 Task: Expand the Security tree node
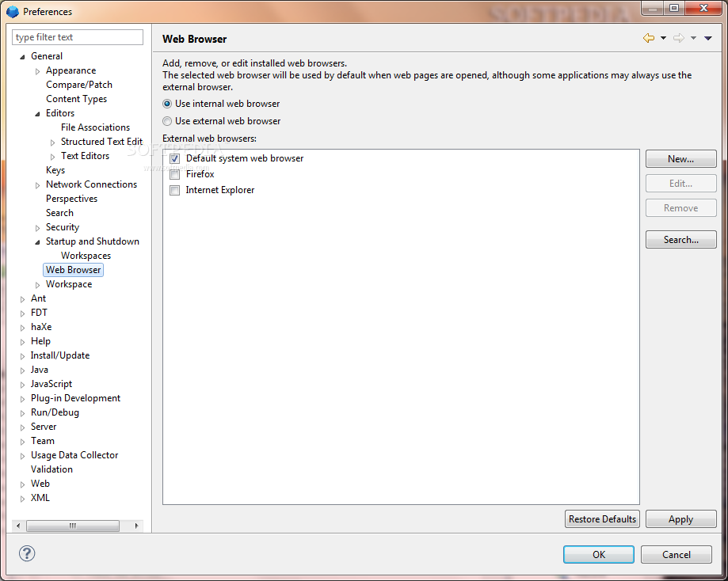tap(37, 228)
